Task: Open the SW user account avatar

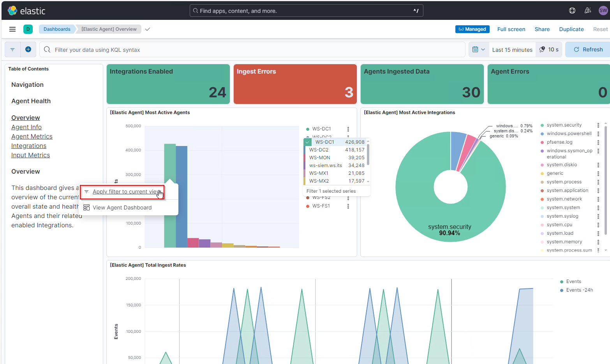Action: 603,11
